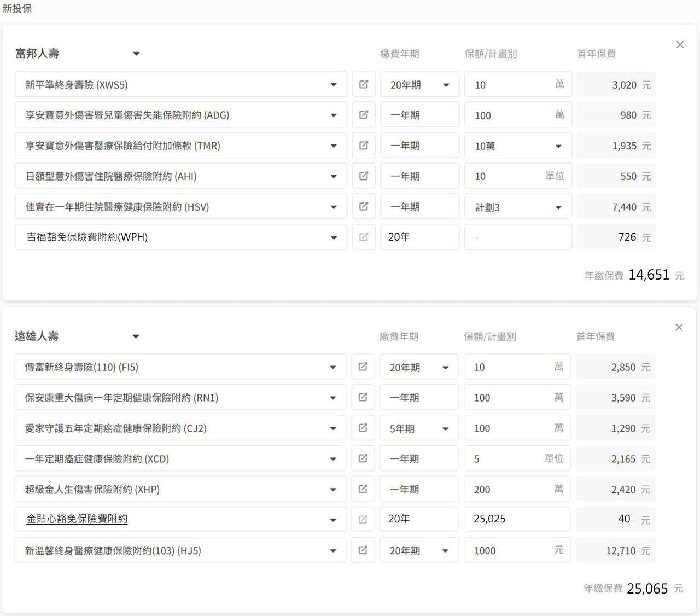Open external link for AHI rider row
Image resolution: width=700 pixels, height=616 pixels.
(x=364, y=176)
